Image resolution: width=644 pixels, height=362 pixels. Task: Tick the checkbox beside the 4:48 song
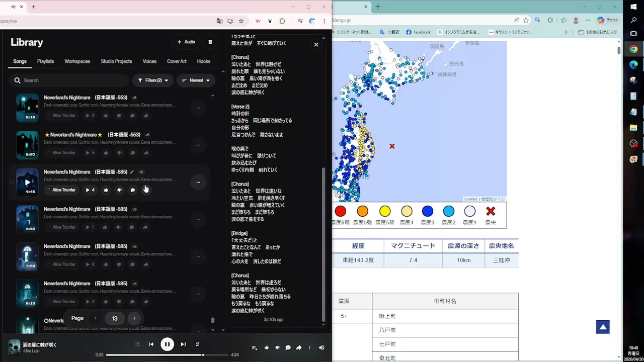pos(12,183)
